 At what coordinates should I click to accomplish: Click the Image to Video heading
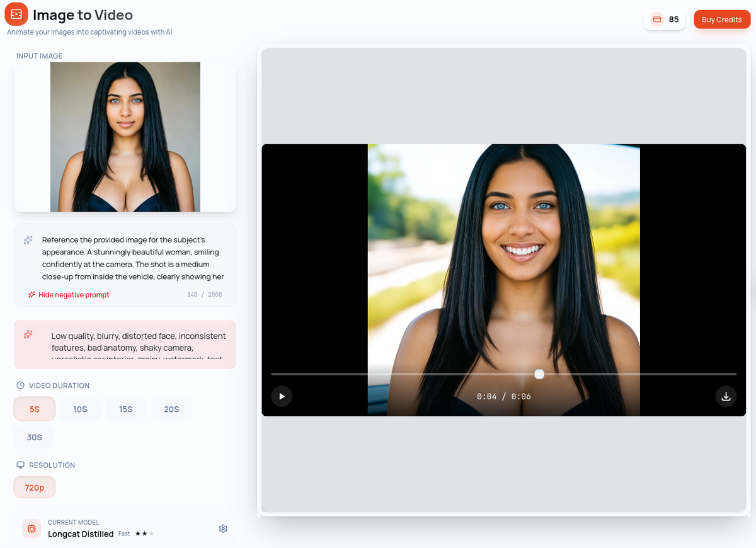(83, 14)
